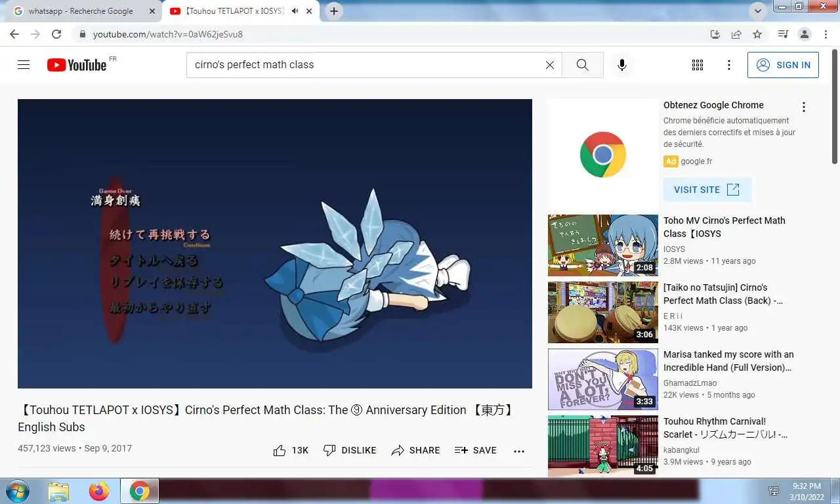Open Toho MV Cirno's Perfect Math Class thumbnail
Image resolution: width=840 pixels, height=504 pixels.
pos(603,245)
